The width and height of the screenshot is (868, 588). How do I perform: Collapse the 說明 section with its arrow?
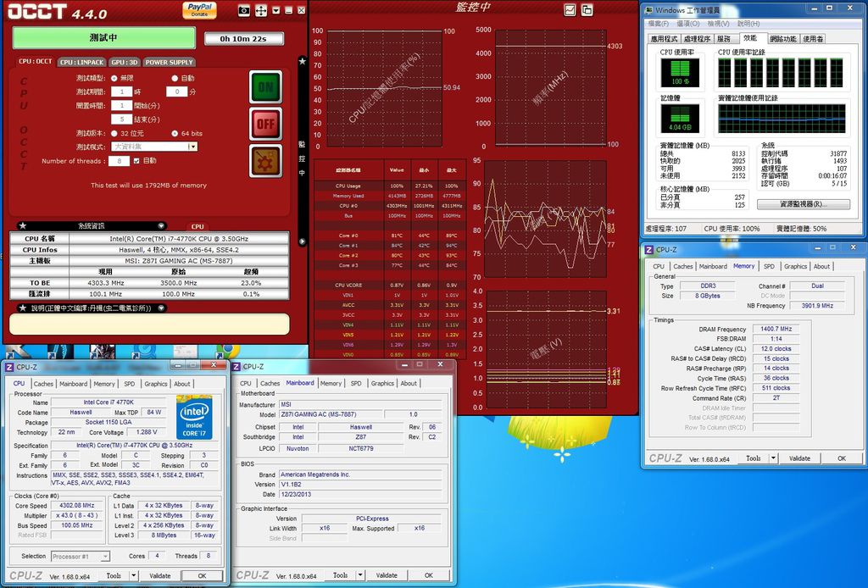pos(161,308)
